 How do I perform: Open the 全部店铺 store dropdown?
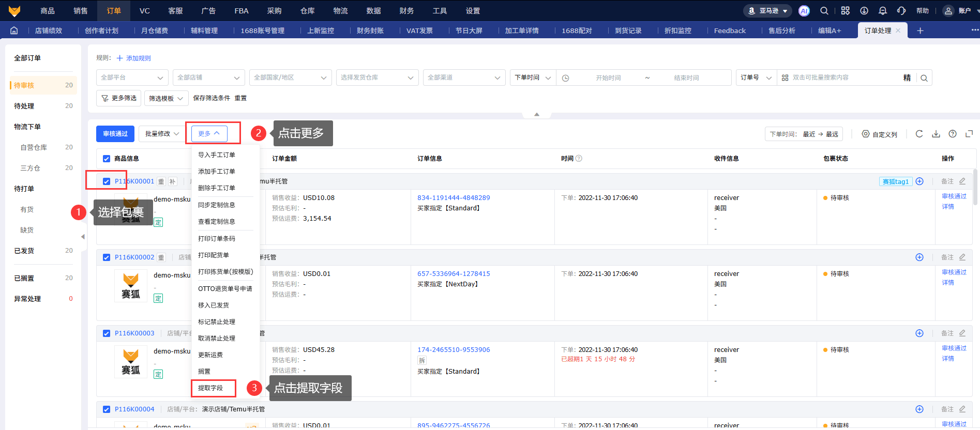point(209,78)
